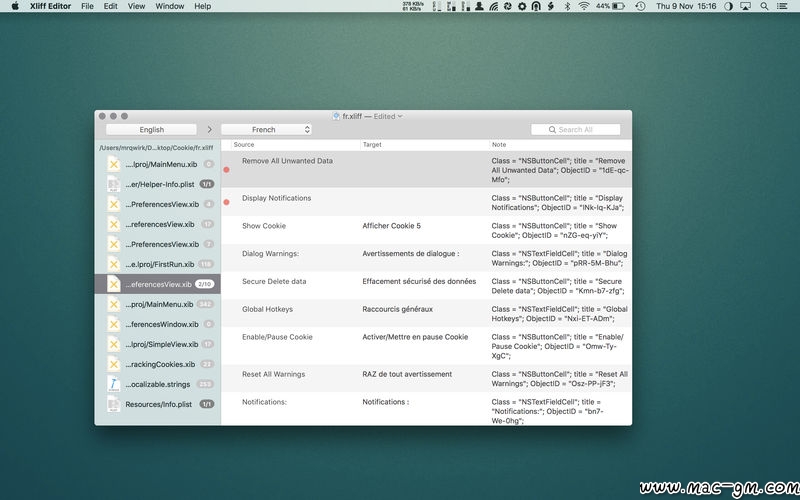800x500 pixels.
Task: Click the xib icon of ...lproj/SimpleView.xib
Action: pos(113,344)
